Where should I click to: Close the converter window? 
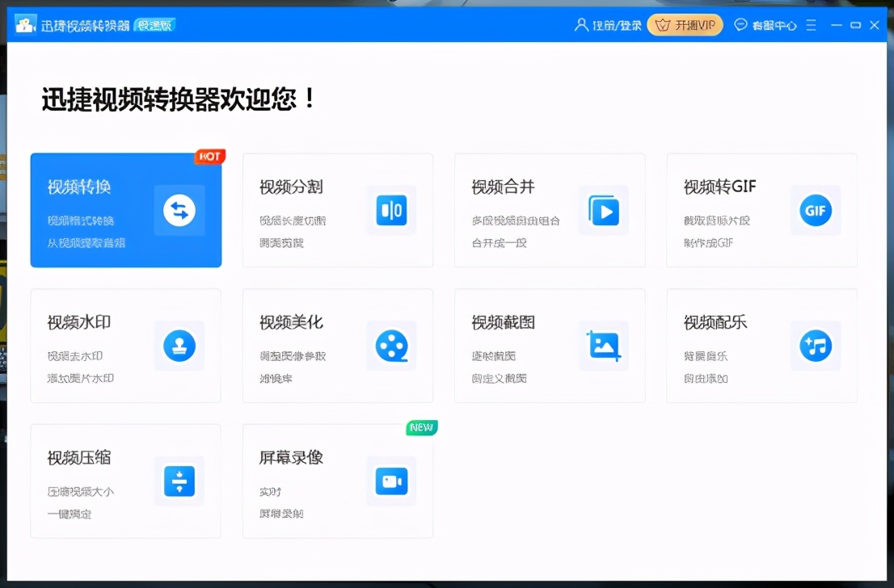click(875, 25)
